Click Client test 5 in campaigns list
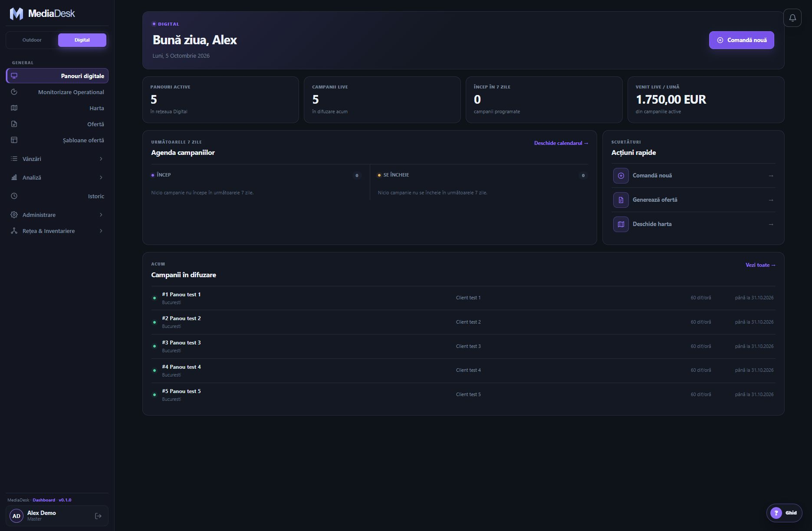 (468, 394)
